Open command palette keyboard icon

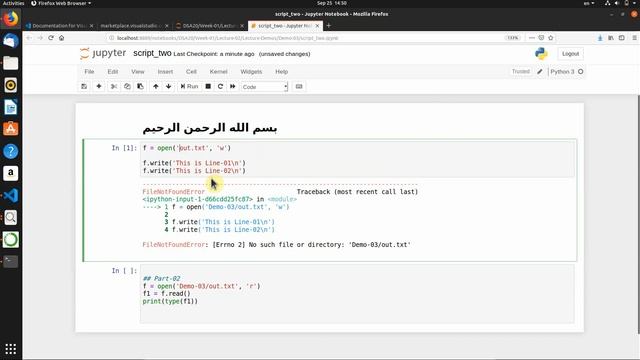click(299, 87)
